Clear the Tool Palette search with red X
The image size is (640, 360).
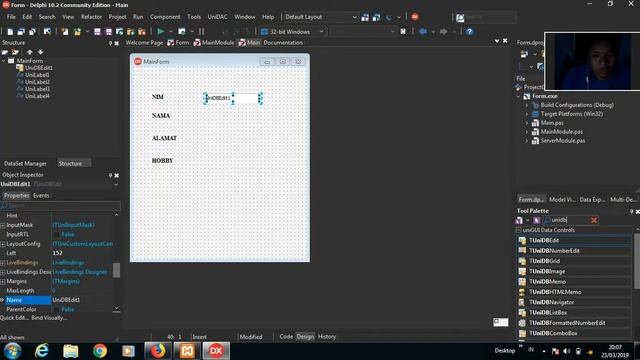[594, 220]
